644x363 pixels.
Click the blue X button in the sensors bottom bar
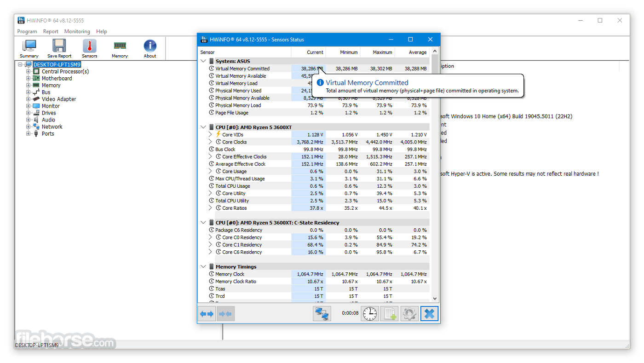click(429, 314)
